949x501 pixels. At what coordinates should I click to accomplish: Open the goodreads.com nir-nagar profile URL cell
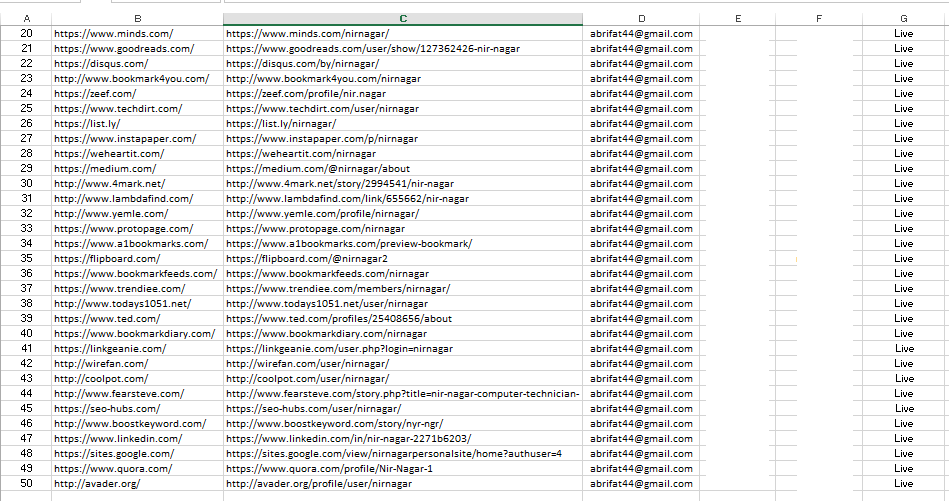tap(402, 48)
